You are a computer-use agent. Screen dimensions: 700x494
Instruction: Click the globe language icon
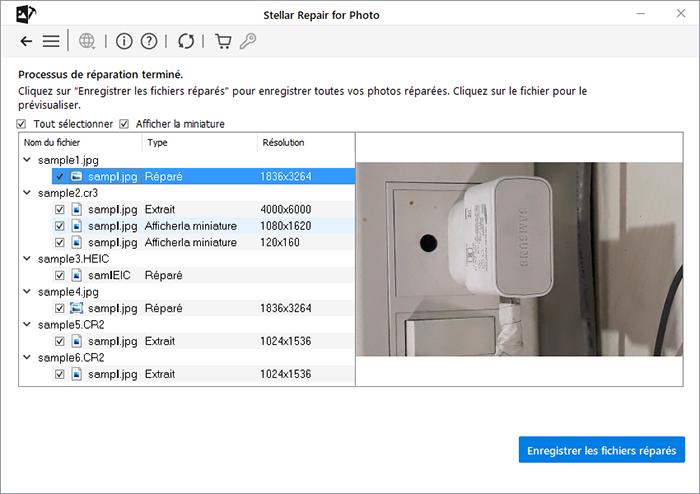click(87, 41)
